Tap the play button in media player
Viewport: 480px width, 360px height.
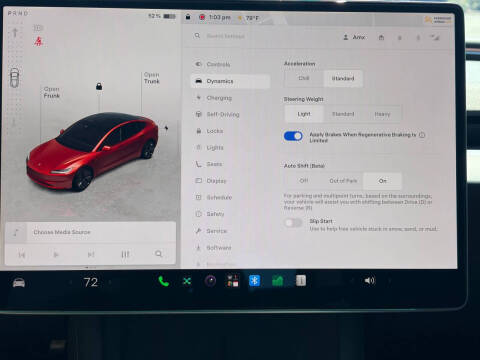pos(56,255)
